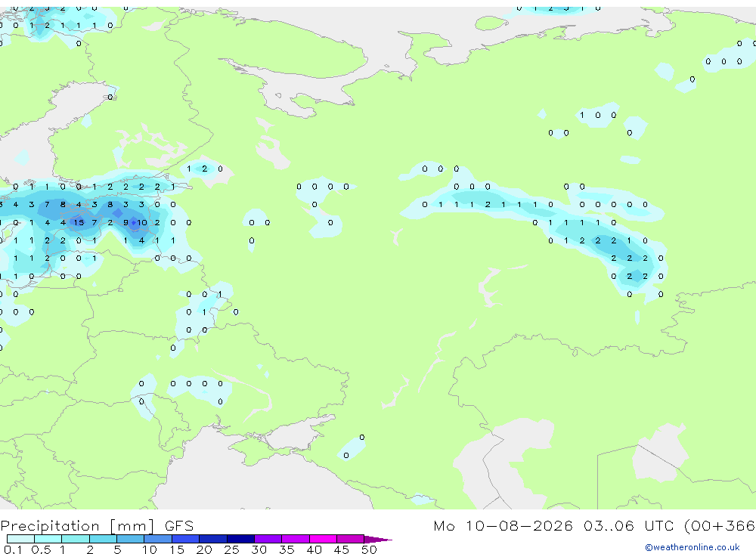Click the legend arrow tip above 50
Image resolution: width=756 pixels, height=554 pixels.
click(x=379, y=540)
